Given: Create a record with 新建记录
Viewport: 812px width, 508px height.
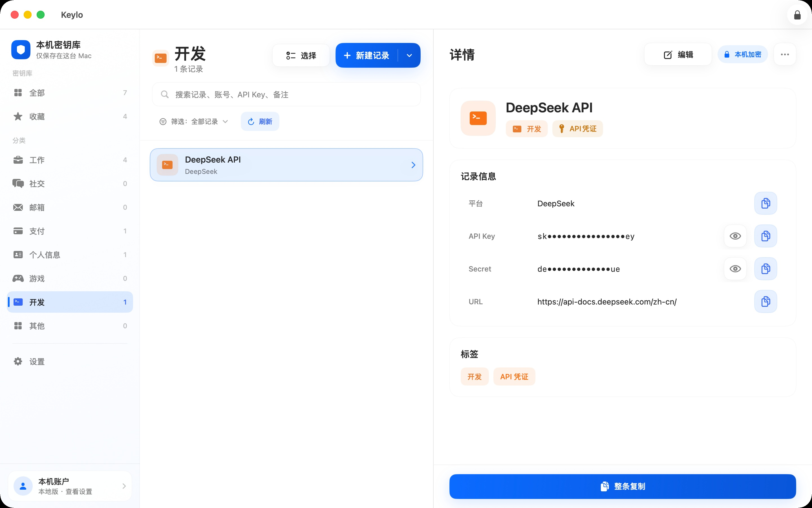Looking at the screenshot, I should point(367,55).
